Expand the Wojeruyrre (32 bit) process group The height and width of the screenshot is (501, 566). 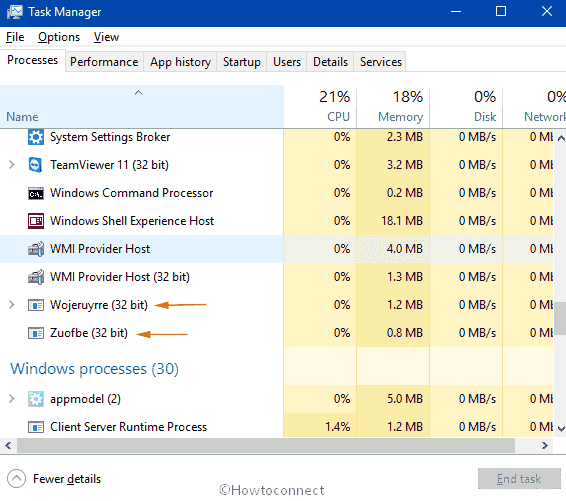[x=12, y=305]
